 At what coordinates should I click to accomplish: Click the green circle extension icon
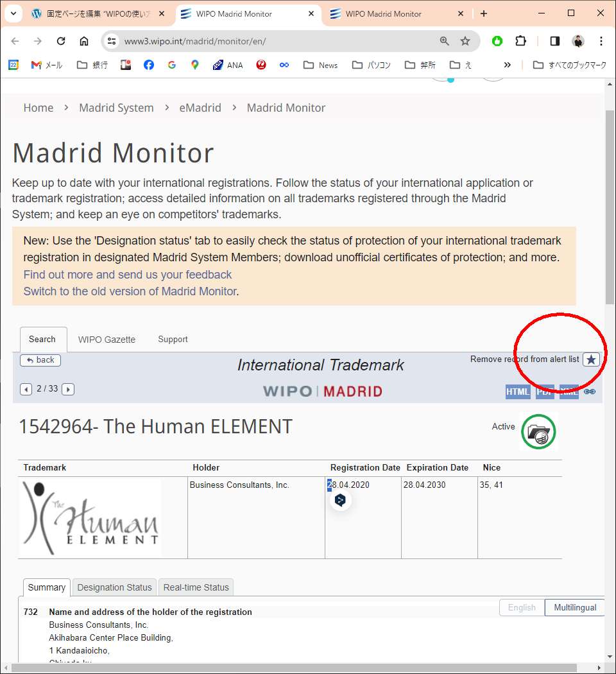(x=497, y=41)
